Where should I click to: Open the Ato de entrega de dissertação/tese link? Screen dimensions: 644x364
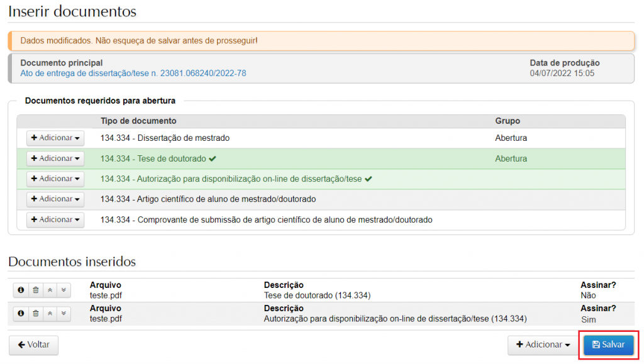(x=133, y=74)
